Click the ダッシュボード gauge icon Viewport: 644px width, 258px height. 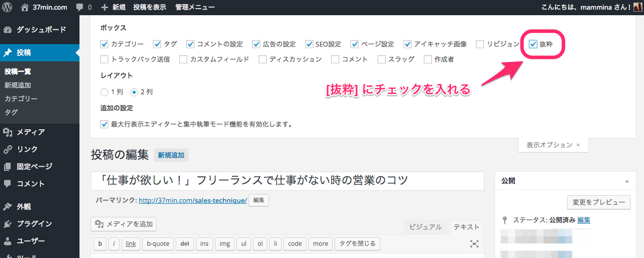click(8, 29)
